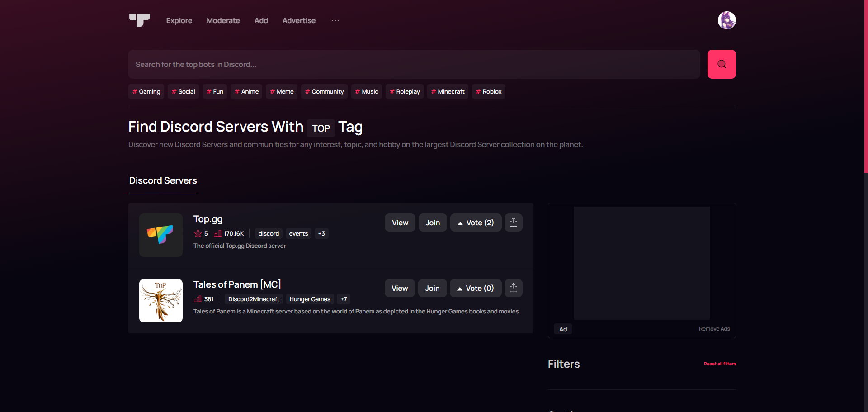Select the Anime tag chip
This screenshot has width=868, height=412.
(246, 91)
